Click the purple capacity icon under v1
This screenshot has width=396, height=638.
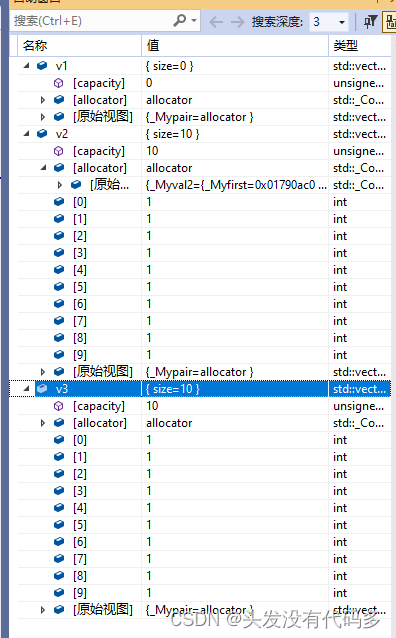coord(59,83)
